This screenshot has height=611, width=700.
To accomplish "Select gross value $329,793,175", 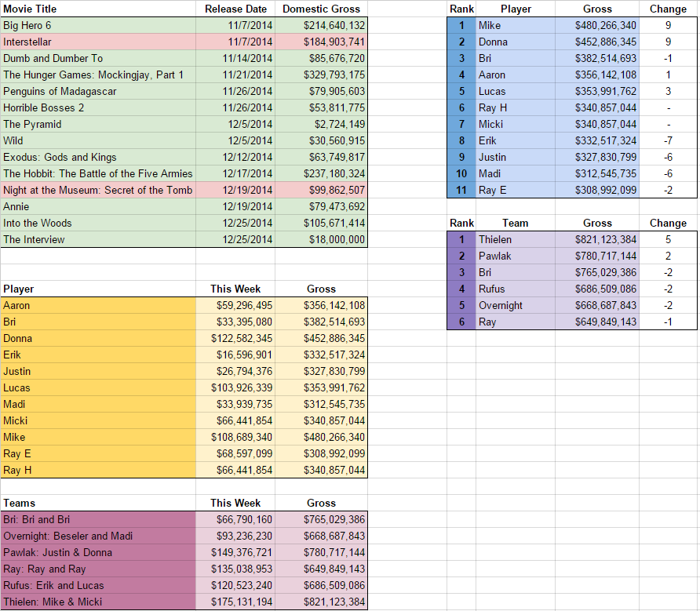I will point(322,75).
